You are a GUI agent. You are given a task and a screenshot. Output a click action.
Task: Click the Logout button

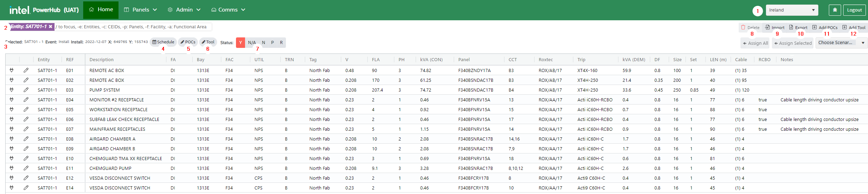(x=854, y=10)
